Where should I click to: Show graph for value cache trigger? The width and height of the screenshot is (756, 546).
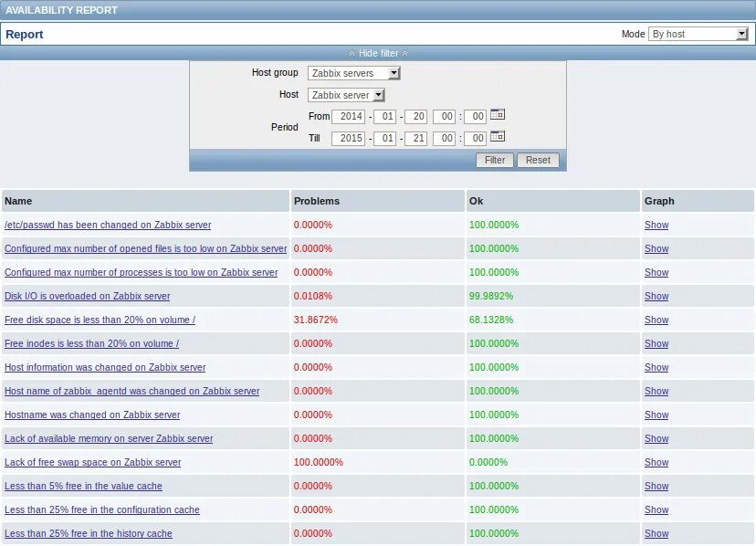(x=656, y=486)
